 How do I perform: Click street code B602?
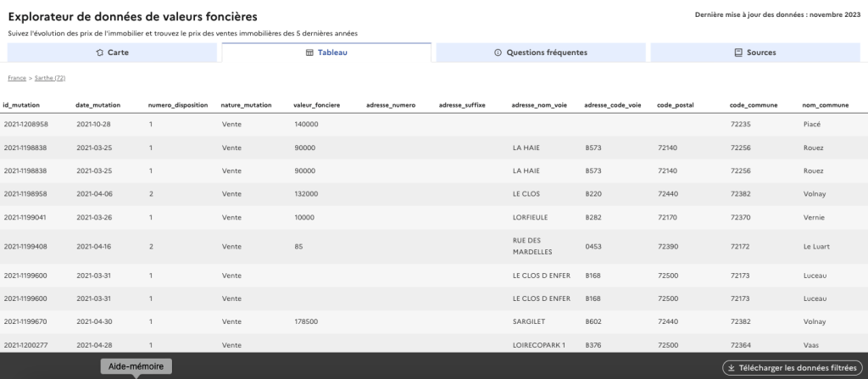pos(593,322)
